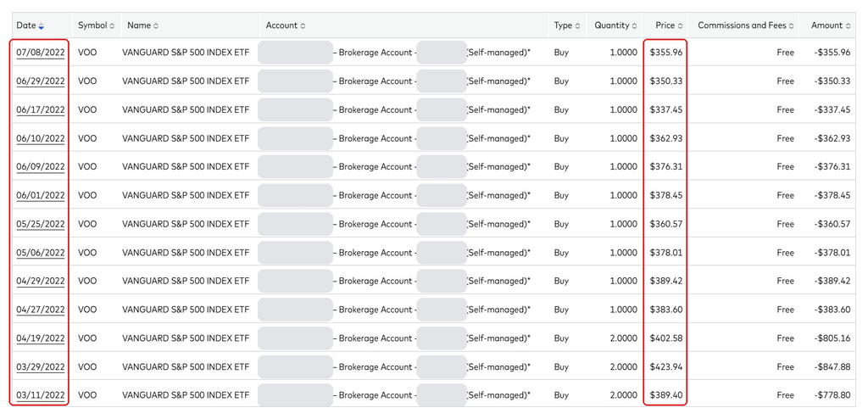The width and height of the screenshot is (868, 419).
Task: Open the 05/25/2022 transaction date link
Action: click(x=41, y=224)
